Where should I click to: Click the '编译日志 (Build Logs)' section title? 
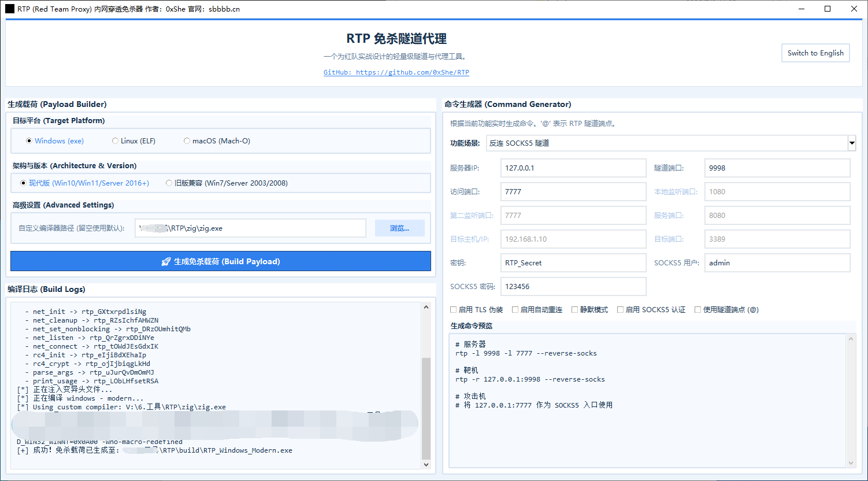coord(46,289)
